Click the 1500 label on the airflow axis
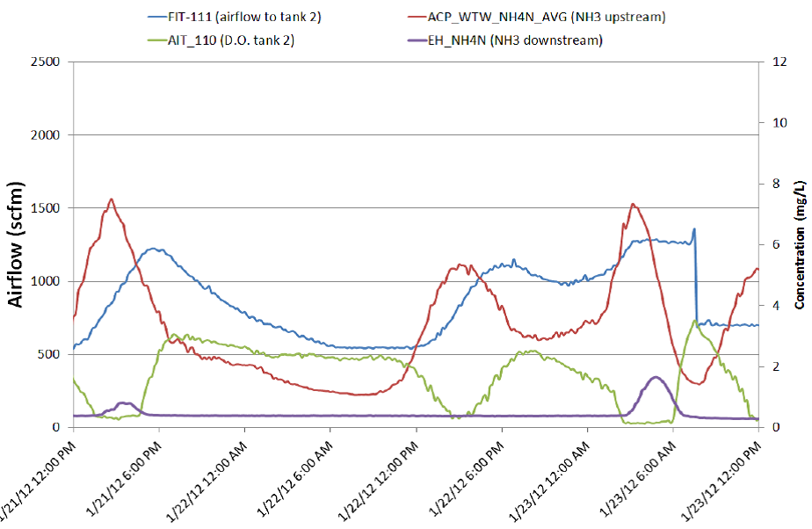The width and height of the screenshot is (812, 529). coord(46,208)
